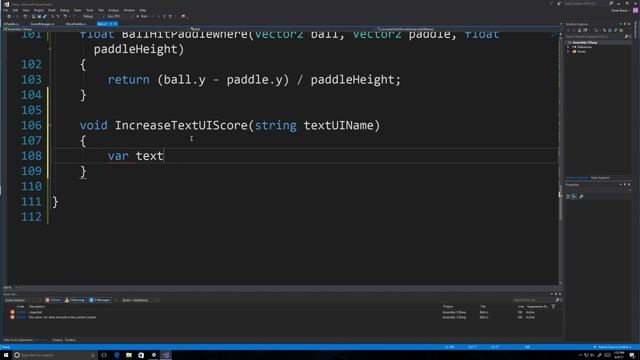The width and height of the screenshot is (640, 360).
Task: Switch to the Output tab
Action: click(58, 340)
